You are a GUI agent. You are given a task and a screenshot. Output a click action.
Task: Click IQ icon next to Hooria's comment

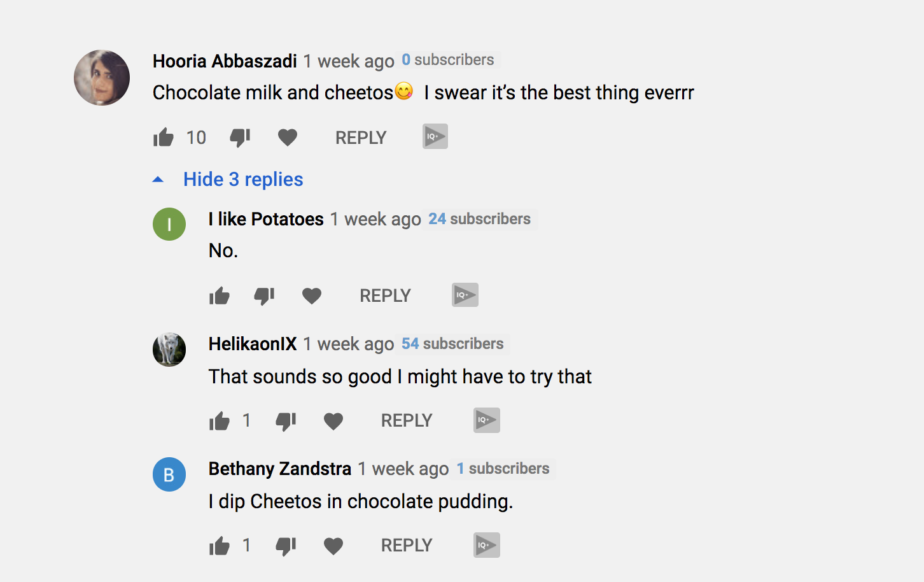point(435,136)
